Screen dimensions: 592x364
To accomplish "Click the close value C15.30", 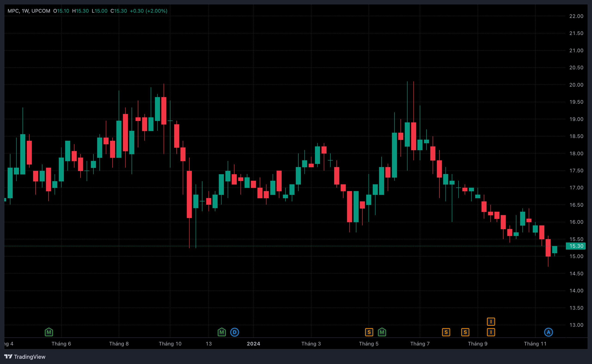I will (x=118, y=11).
